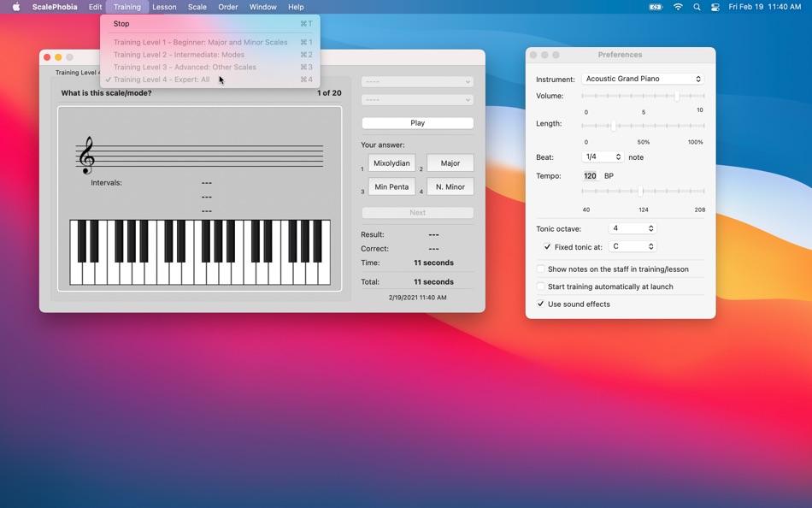The image size is (812, 508).
Task: Enable Start training automatically at launch
Action: coord(541,286)
